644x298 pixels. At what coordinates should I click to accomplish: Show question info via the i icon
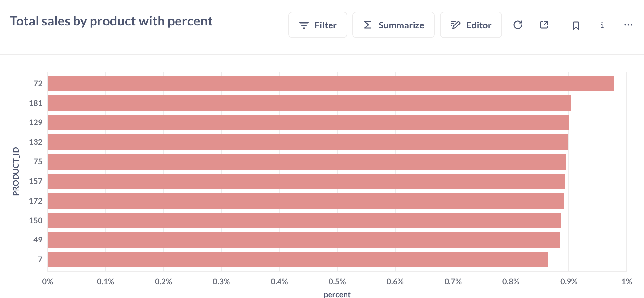pyautogui.click(x=602, y=25)
